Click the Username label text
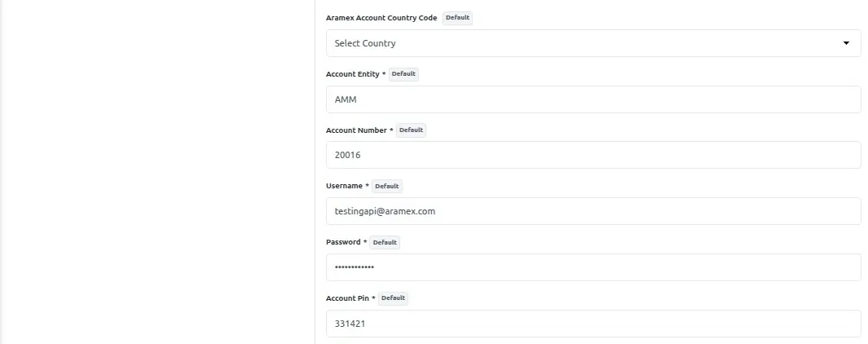 coord(344,186)
